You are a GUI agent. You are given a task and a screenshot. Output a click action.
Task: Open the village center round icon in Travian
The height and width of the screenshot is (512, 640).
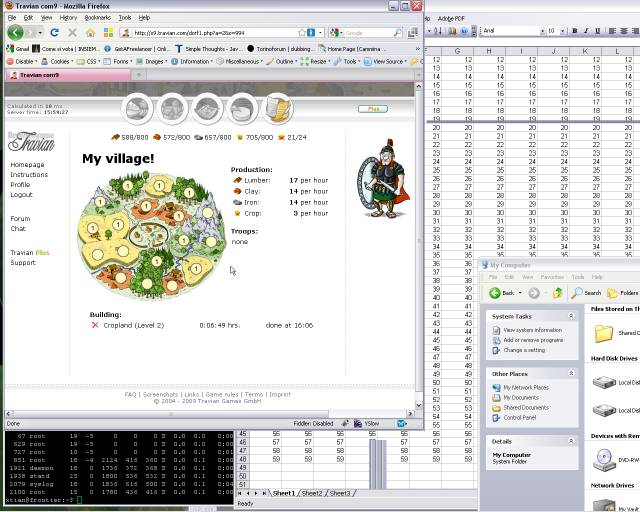pyautogui.click(x=172, y=109)
